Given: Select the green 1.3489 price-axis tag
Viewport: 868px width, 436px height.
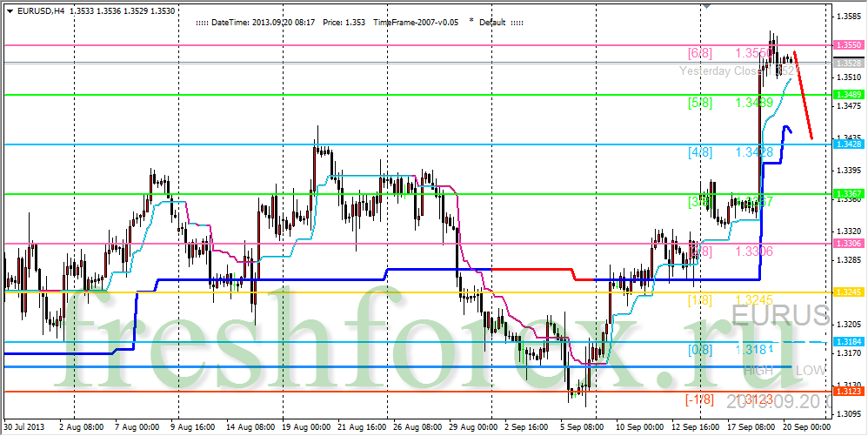Looking at the screenshot, I should click(x=848, y=95).
